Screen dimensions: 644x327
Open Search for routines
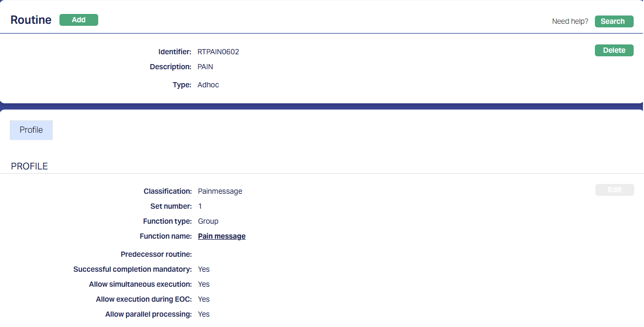pyautogui.click(x=614, y=21)
